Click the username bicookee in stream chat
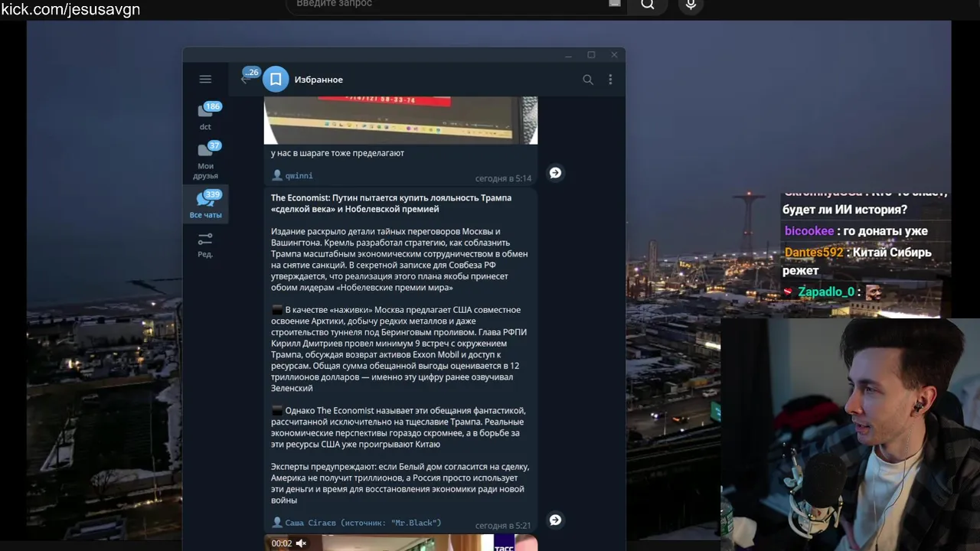 coord(809,231)
